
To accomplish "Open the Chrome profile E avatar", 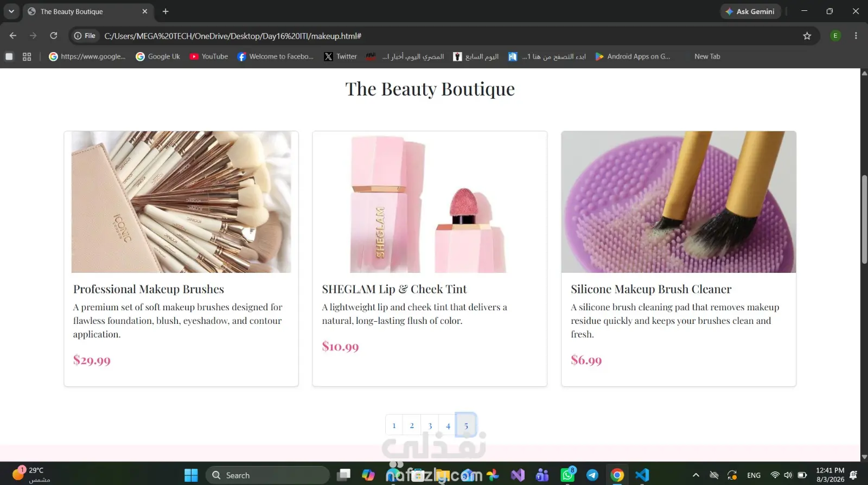I will 835,36.
